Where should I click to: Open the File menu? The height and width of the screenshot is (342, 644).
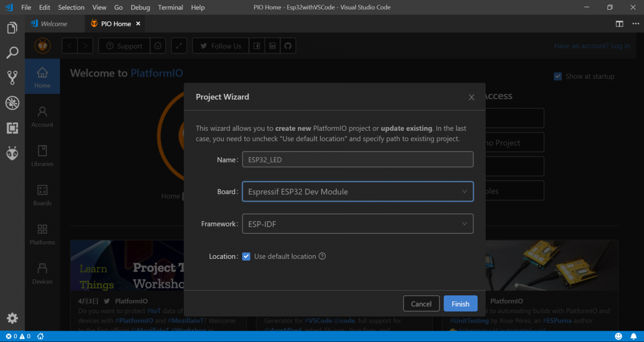pos(26,8)
